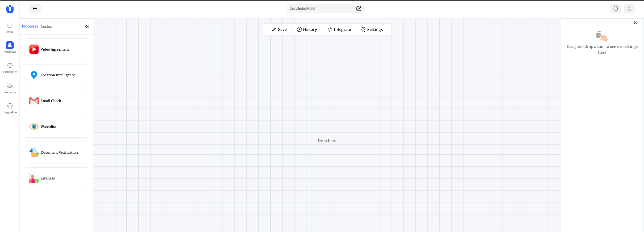This screenshot has width=644, height=232.
Task: Select the Document Verification label
Action: [59, 152]
